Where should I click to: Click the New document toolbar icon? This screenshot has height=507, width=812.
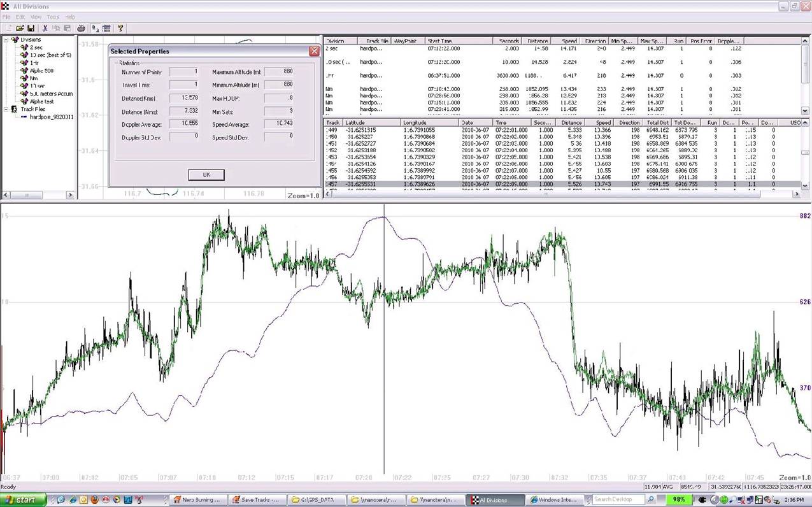tap(10, 28)
